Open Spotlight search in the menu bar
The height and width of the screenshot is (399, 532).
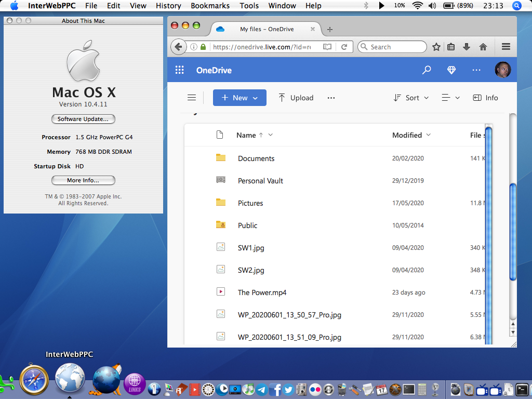[x=517, y=5]
